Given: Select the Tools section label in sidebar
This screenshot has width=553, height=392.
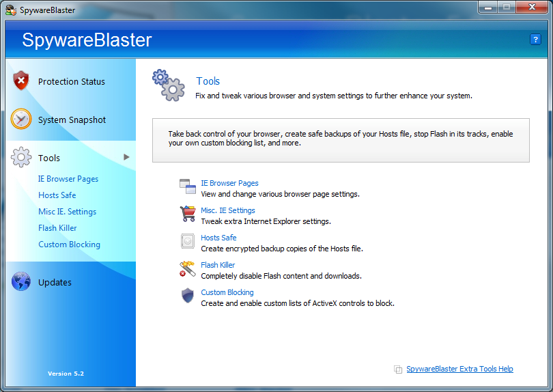Looking at the screenshot, I should (x=49, y=158).
